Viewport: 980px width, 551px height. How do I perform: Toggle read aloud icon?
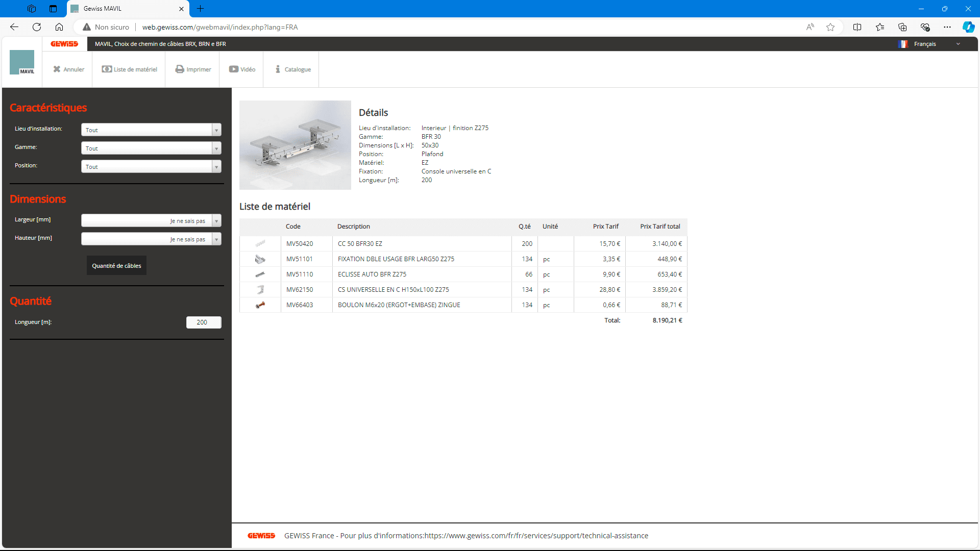click(x=810, y=27)
